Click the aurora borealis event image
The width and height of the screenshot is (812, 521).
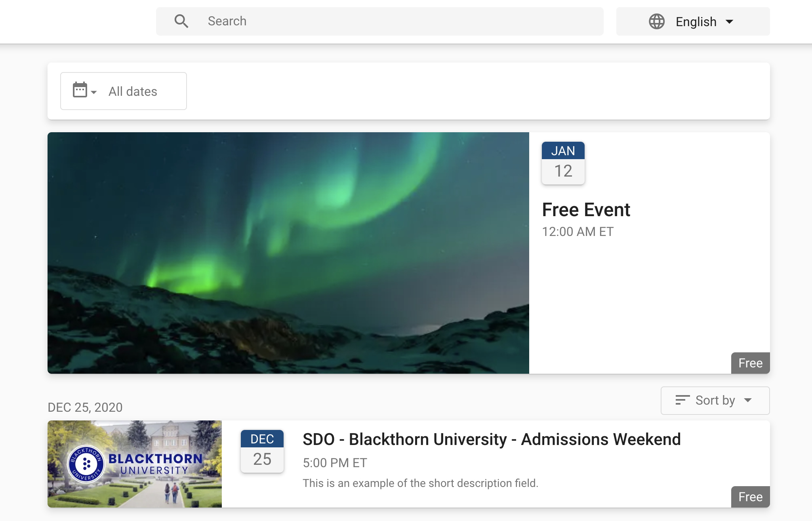288,253
